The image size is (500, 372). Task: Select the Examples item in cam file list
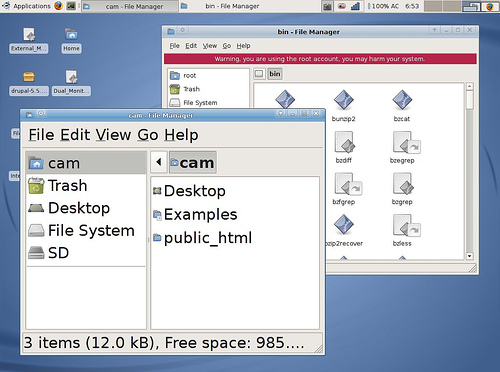(195, 214)
